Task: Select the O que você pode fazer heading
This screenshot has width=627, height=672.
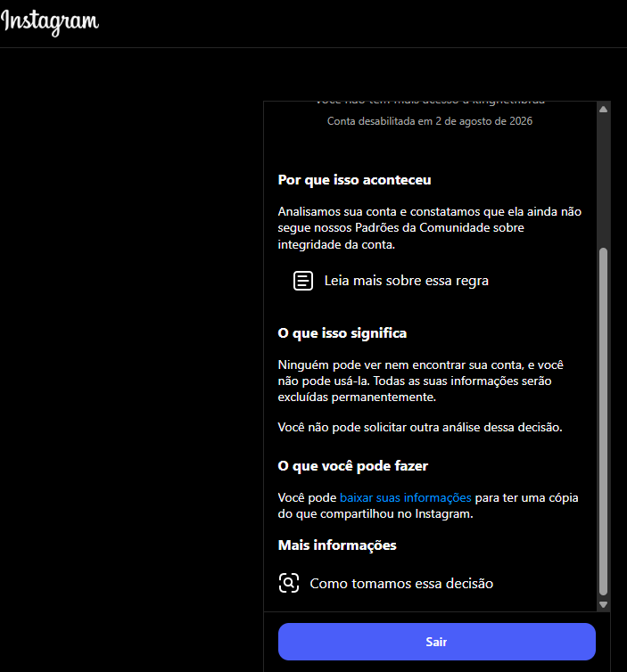Action: click(352, 466)
